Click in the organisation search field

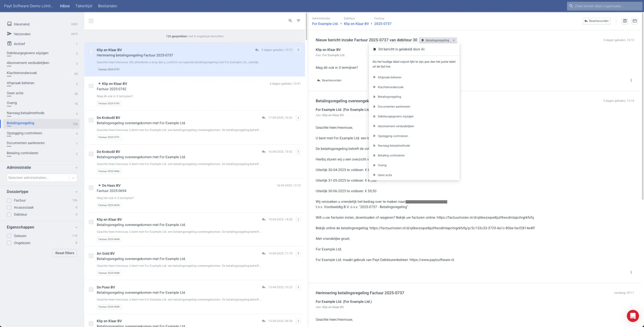point(604,6)
